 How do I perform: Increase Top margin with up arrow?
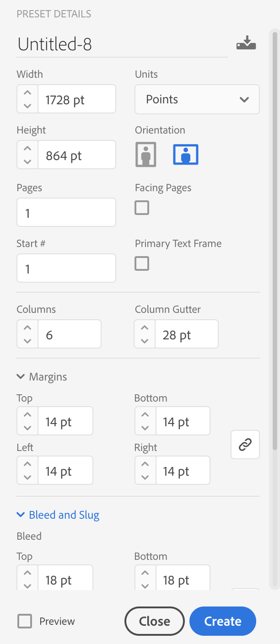[27, 415]
